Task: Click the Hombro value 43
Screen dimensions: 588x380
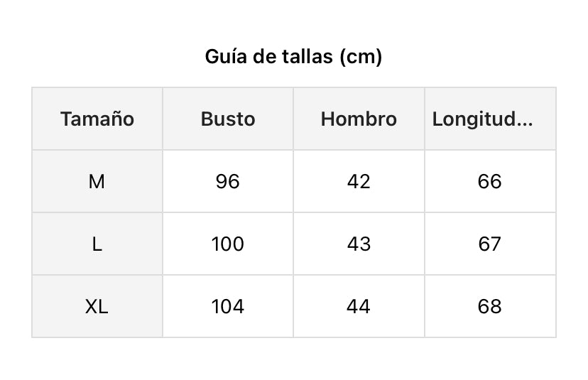Action: (359, 244)
